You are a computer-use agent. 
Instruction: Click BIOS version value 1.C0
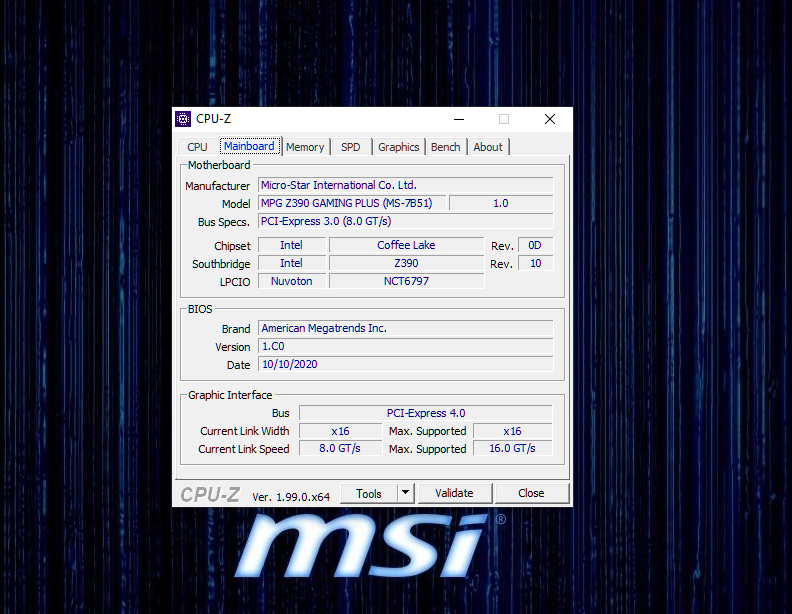click(x=406, y=346)
